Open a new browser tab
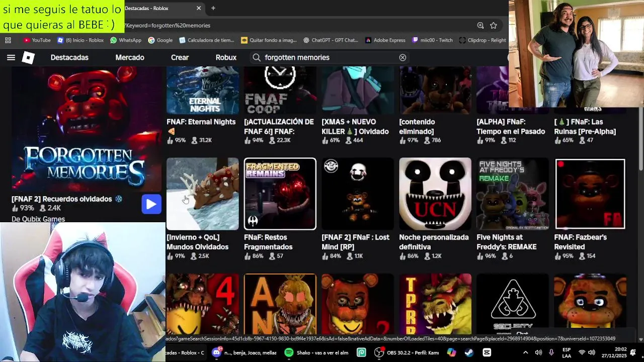The height and width of the screenshot is (362, 644). pyautogui.click(x=213, y=8)
